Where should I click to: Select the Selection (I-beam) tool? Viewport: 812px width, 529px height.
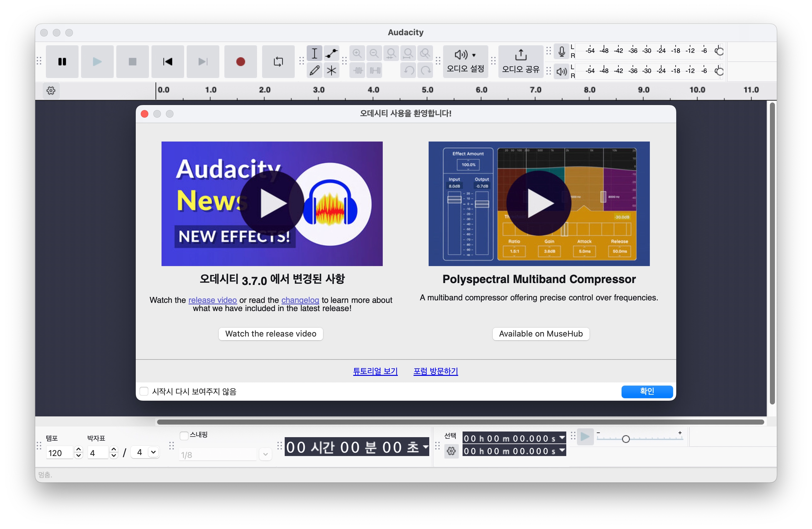pyautogui.click(x=314, y=53)
